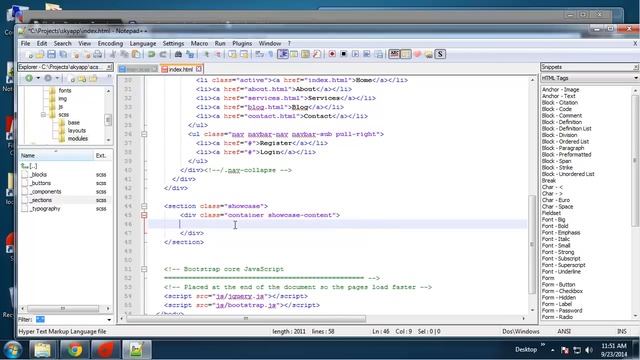Click the Replace toolbar icon
640x360 pixels.
point(190,54)
